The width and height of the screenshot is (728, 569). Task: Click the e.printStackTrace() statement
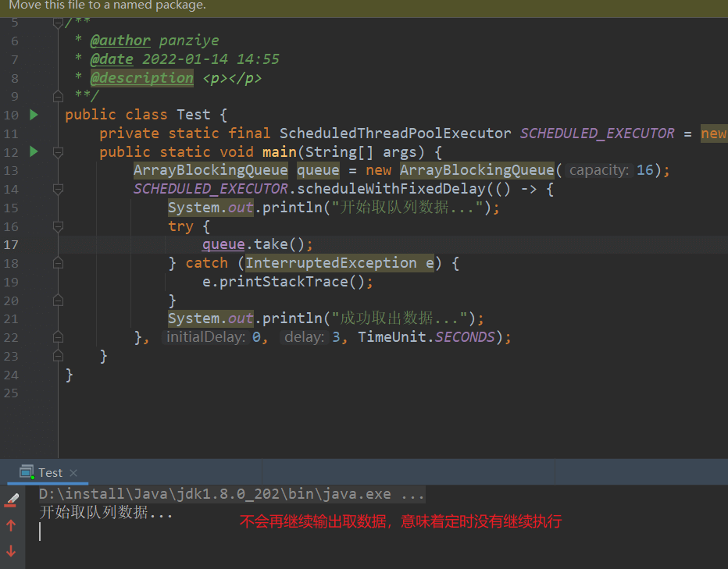[287, 282]
